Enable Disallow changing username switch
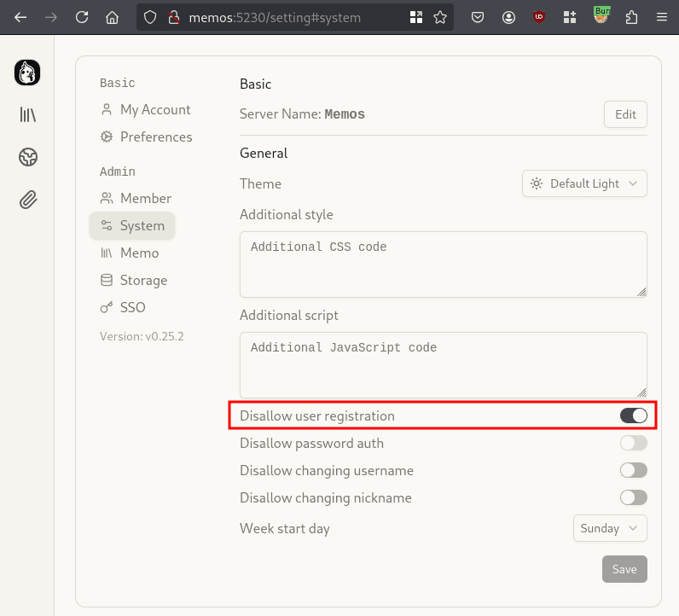Screen dimensions: 679x616 tap(633, 470)
